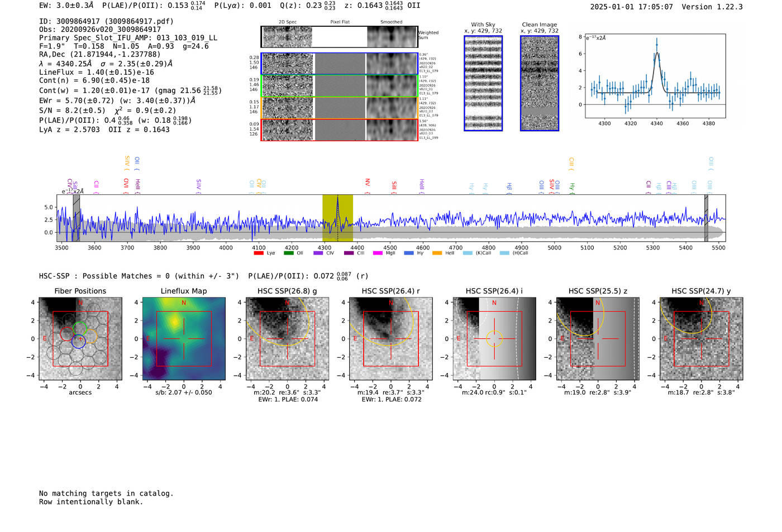Click the 'm:18.7 re:2.8" s:3.8"' caption

pos(701,392)
